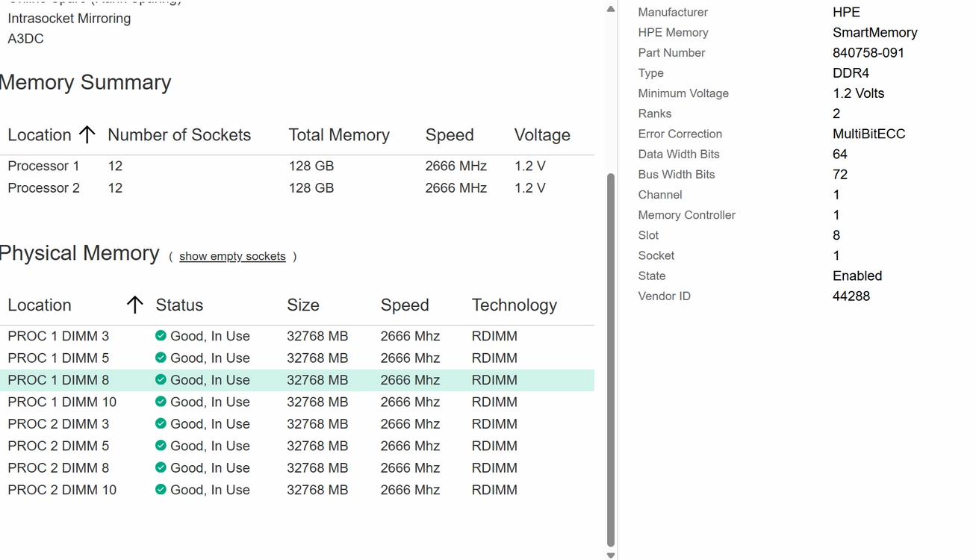Select the PROC 1 DIMM 10 row
This screenshot has width=976, height=560.
[x=297, y=402]
